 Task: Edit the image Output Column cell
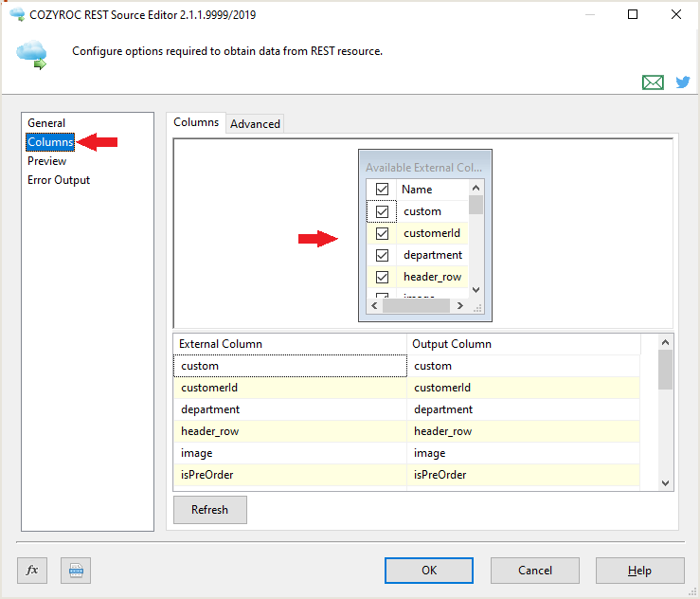pos(524,453)
